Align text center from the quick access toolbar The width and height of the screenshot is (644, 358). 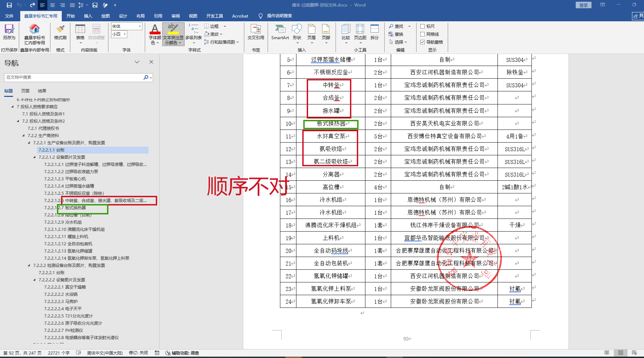click(52, 5)
